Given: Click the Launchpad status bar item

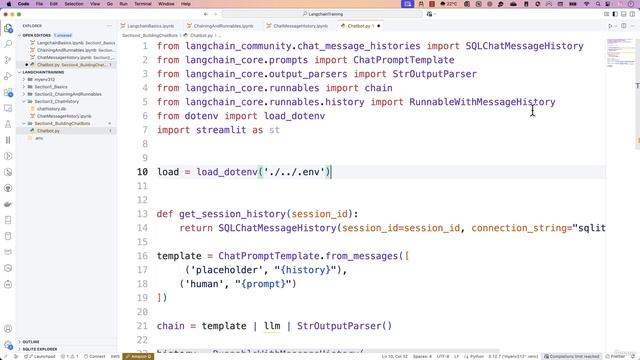Looking at the screenshot, I should pyautogui.click(x=40, y=356).
